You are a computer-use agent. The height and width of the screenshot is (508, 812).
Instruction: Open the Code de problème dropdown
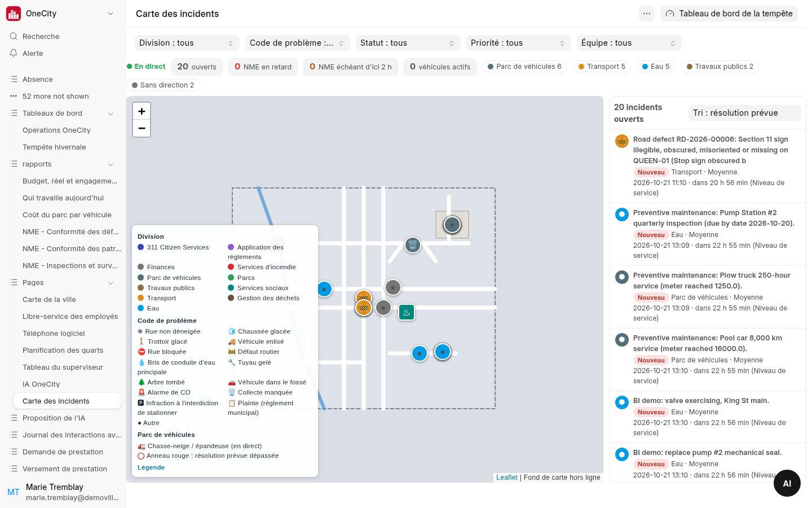[x=298, y=43]
